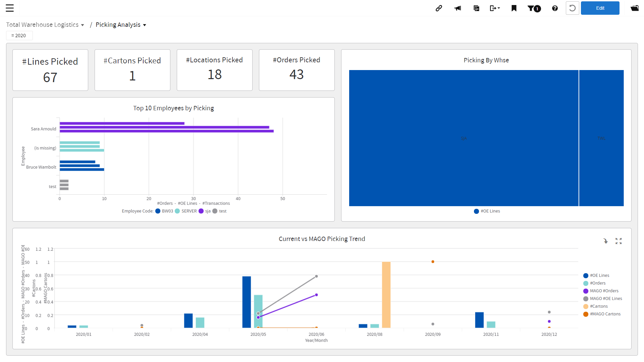Click the refresh icon next to Edit
Viewport: 644px width, 362px height.
[573, 8]
